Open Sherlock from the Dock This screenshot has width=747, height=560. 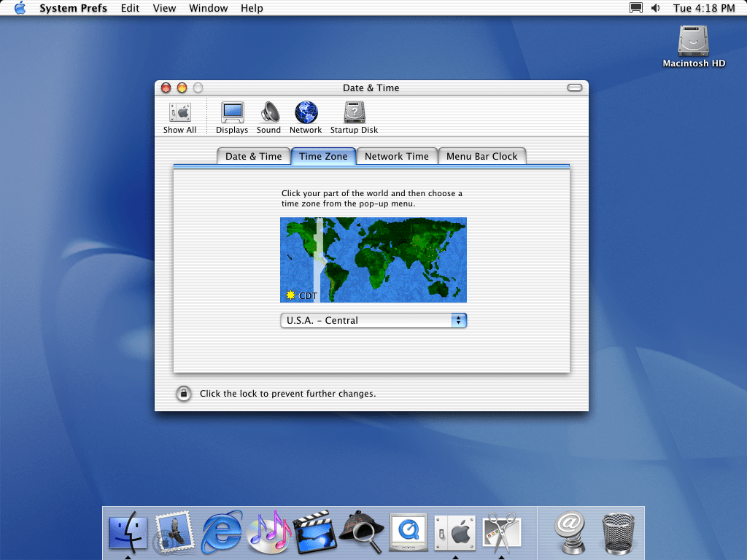pos(361,532)
